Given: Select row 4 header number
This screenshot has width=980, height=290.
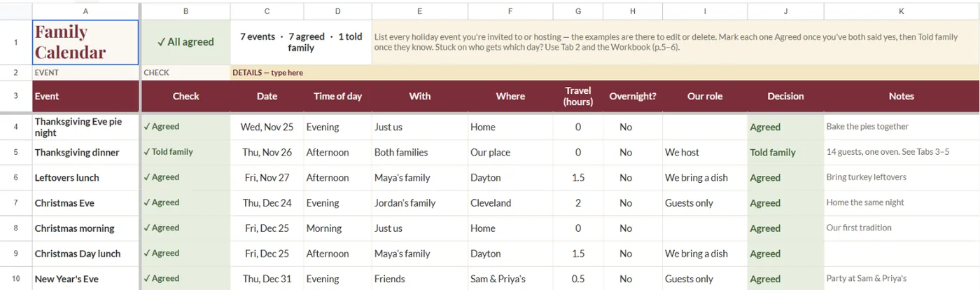Looking at the screenshot, I should click(x=15, y=127).
